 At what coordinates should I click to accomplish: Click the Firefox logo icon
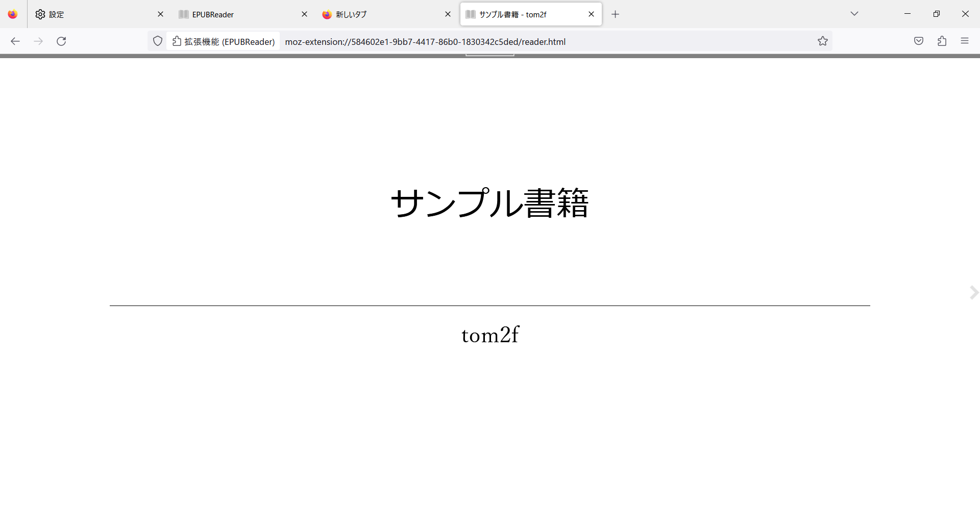click(x=12, y=14)
